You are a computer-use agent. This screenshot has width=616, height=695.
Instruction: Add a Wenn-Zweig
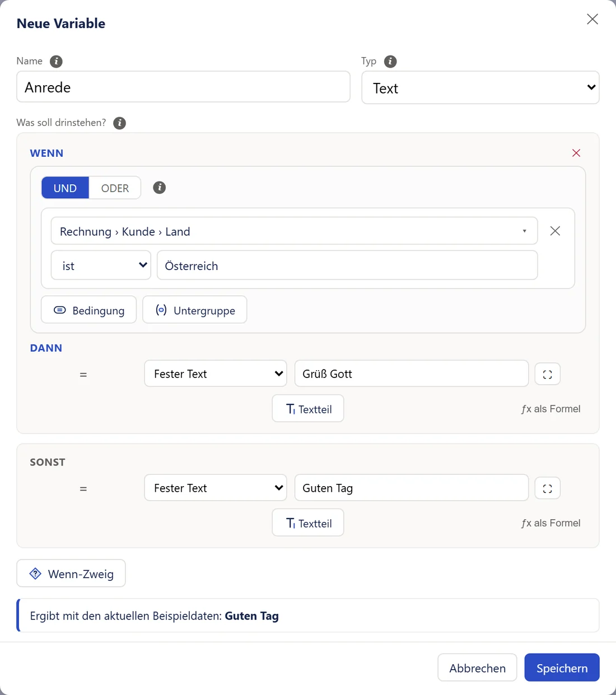point(71,573)
